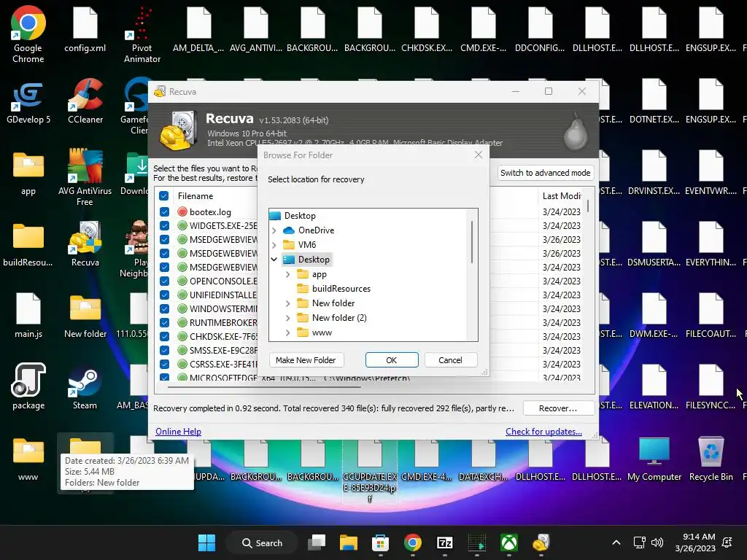
Task: Uncheck WINDOWSTERMI file checkbox
Action: click(164, 308)
